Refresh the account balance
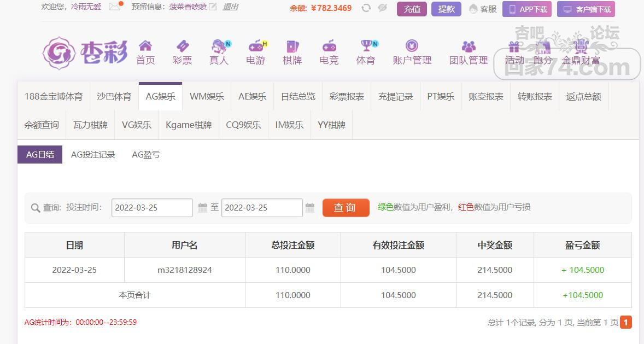This screenshot has height=344, width=644. coord(366,8)
